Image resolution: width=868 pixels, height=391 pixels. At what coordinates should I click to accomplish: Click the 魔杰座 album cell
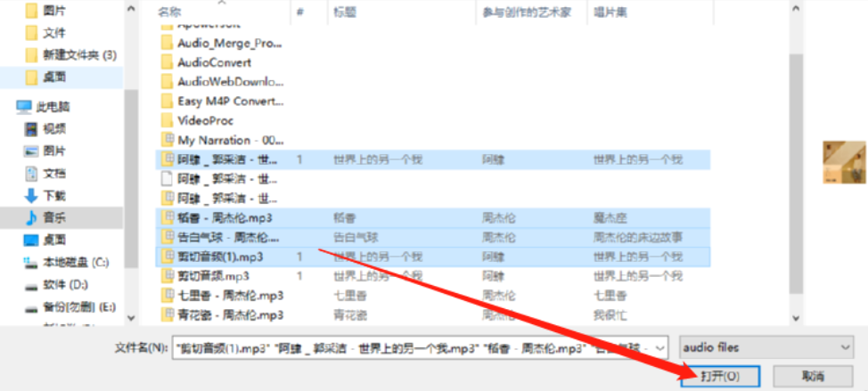click(610, 218)
